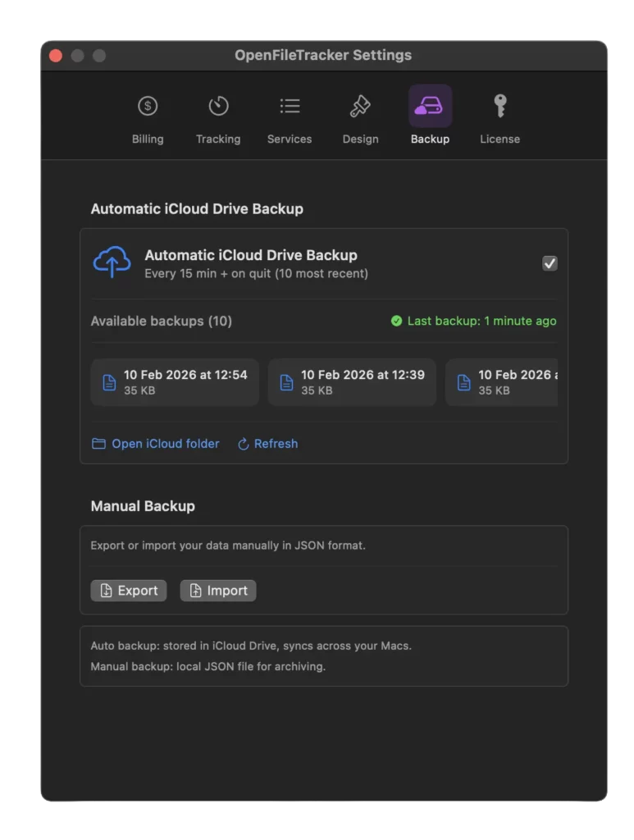This screenshot has height=840, width=634.
Task: Open the License key icon
Action: (x=499, y=106)
